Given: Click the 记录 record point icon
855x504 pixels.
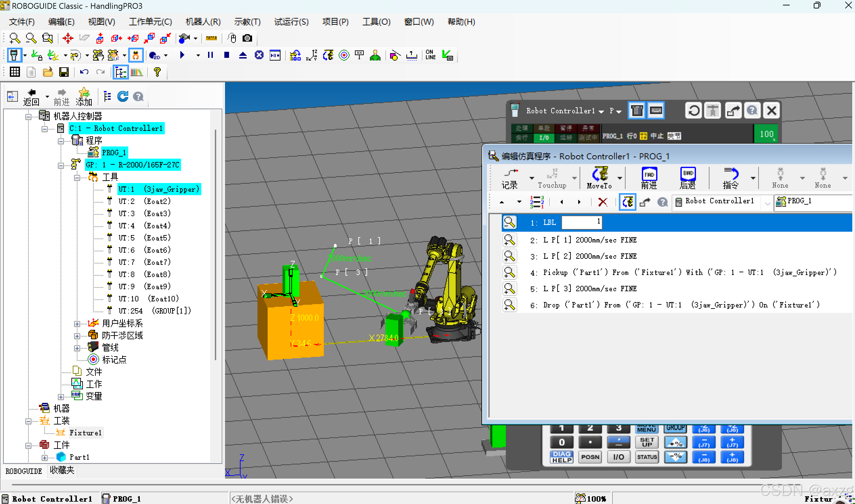Looking at the screenshot, I should click(510, 174).
